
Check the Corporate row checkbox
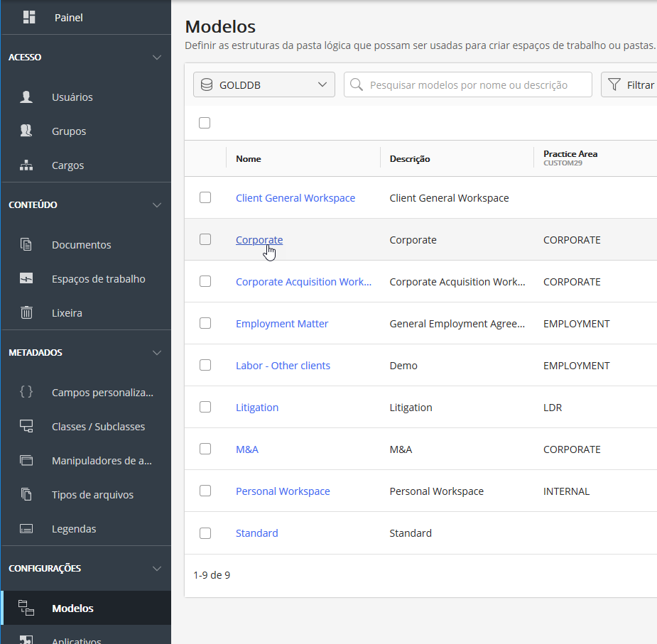pos(205,239)
